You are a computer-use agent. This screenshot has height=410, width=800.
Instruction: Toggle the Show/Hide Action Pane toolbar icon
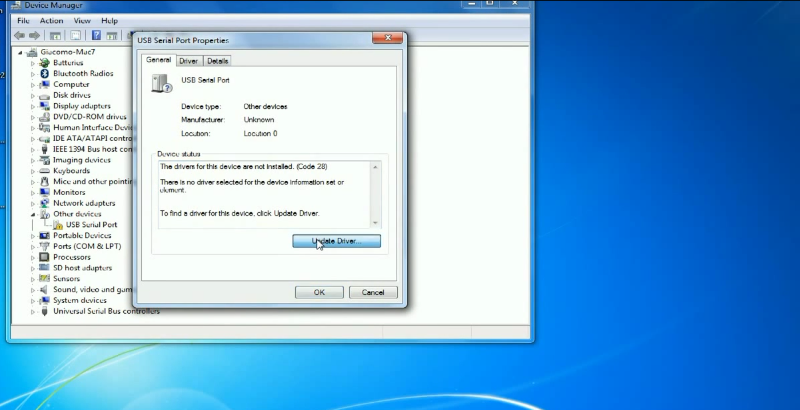[112, 35]
